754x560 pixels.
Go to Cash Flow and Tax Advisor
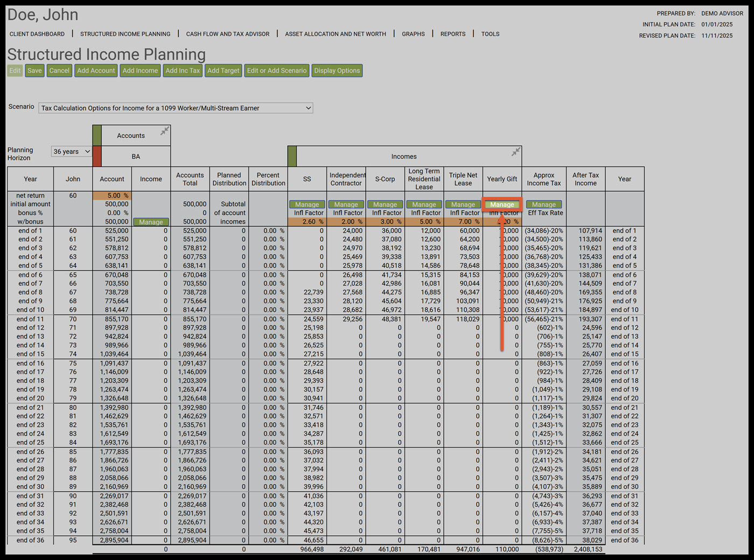(228, 34)
